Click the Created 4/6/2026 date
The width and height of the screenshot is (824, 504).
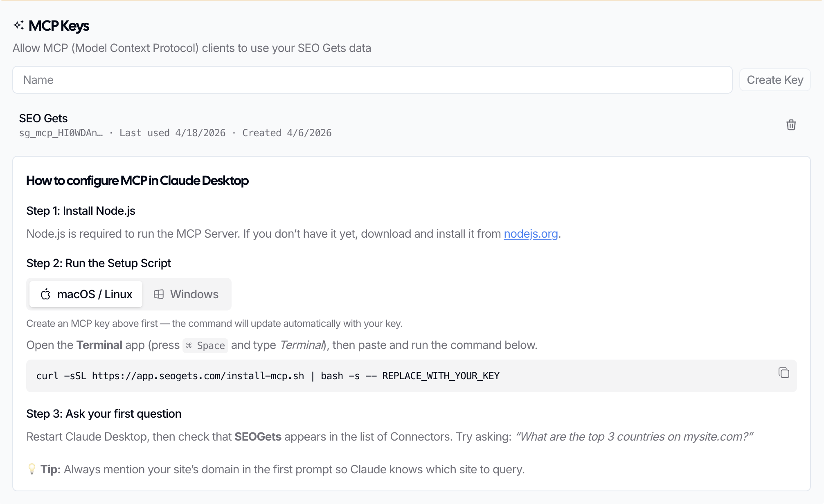[x=287, y=133]
